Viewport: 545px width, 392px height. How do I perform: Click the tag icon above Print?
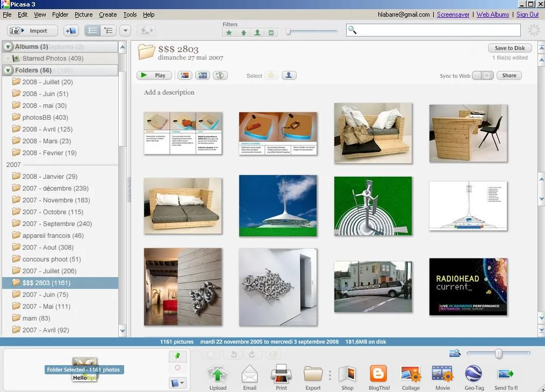click(274, 354)
